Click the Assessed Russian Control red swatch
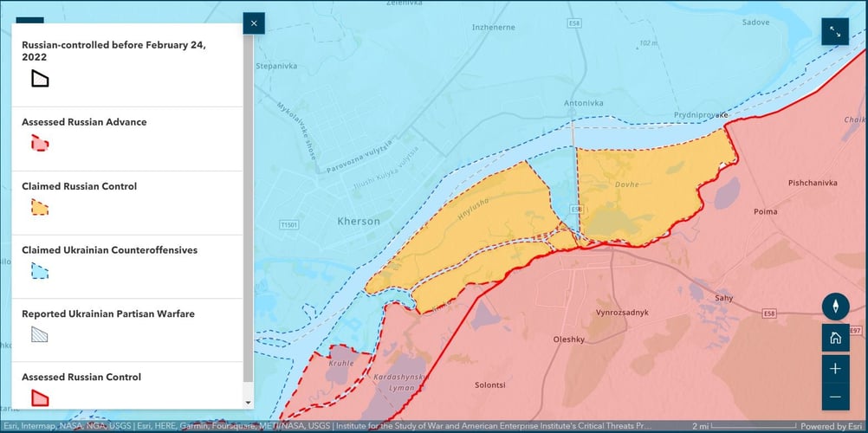 pos(40,397)
